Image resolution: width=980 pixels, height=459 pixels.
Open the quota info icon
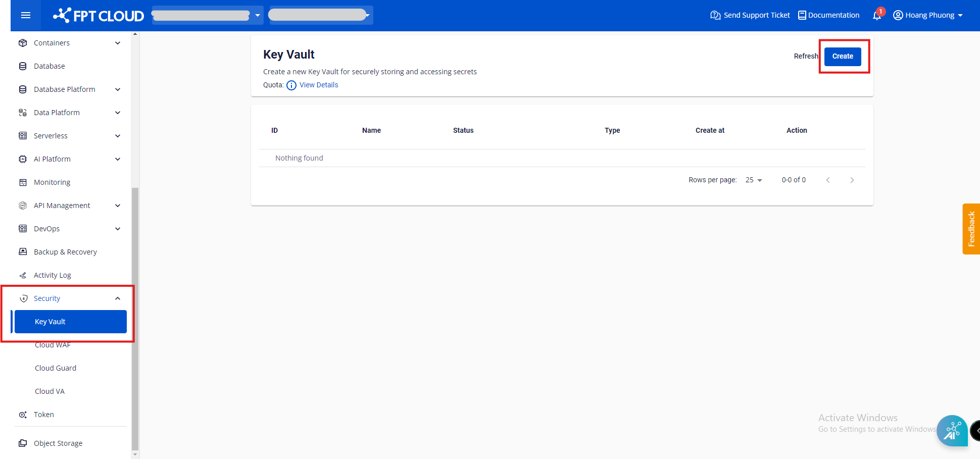tap(291, 85)
